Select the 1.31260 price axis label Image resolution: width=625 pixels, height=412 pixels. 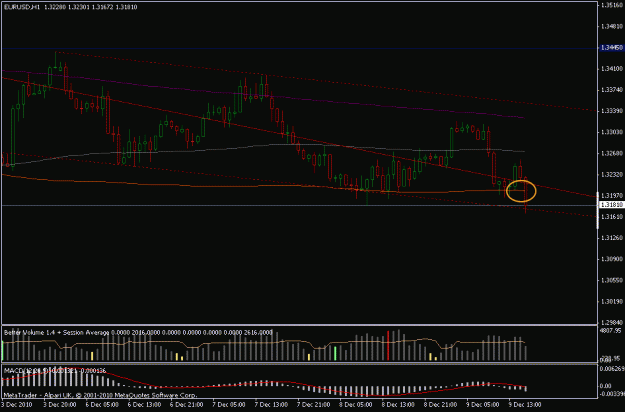(x=612, y=238)
